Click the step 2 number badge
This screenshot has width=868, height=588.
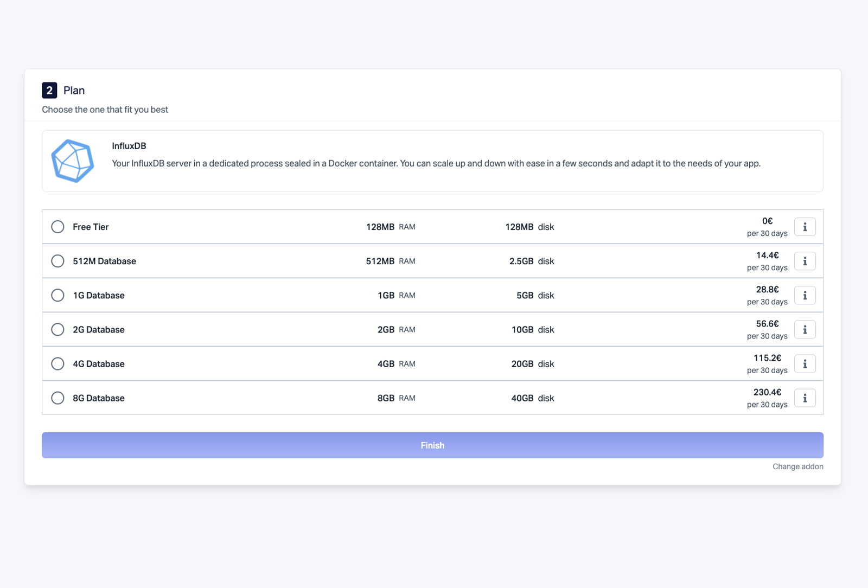click(x=49, y=90)
